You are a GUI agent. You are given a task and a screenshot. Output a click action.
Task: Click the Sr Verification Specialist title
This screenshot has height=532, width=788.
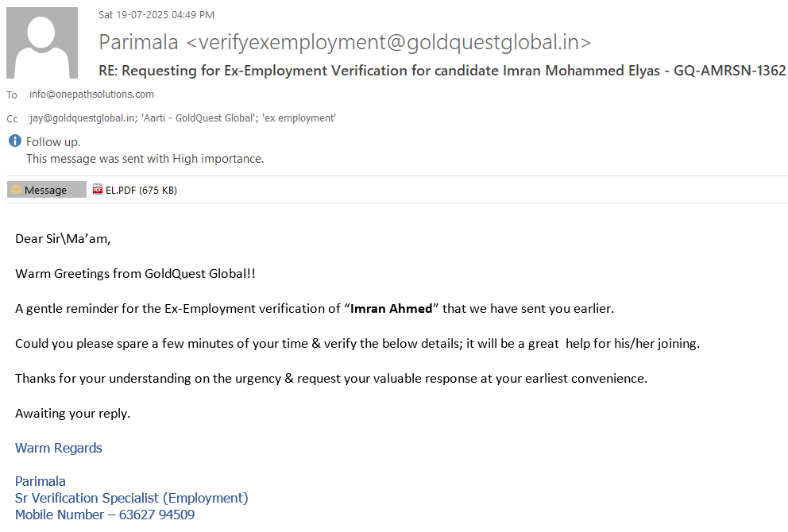pyautogui.click(x=132, y=498)
